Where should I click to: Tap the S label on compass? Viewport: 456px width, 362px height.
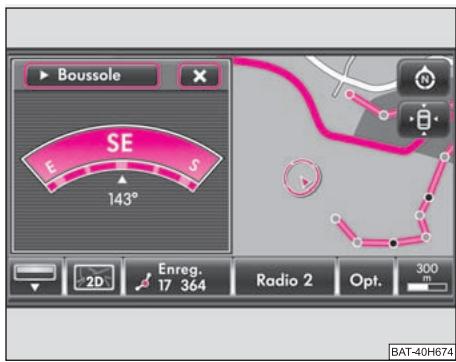[194, 165]
